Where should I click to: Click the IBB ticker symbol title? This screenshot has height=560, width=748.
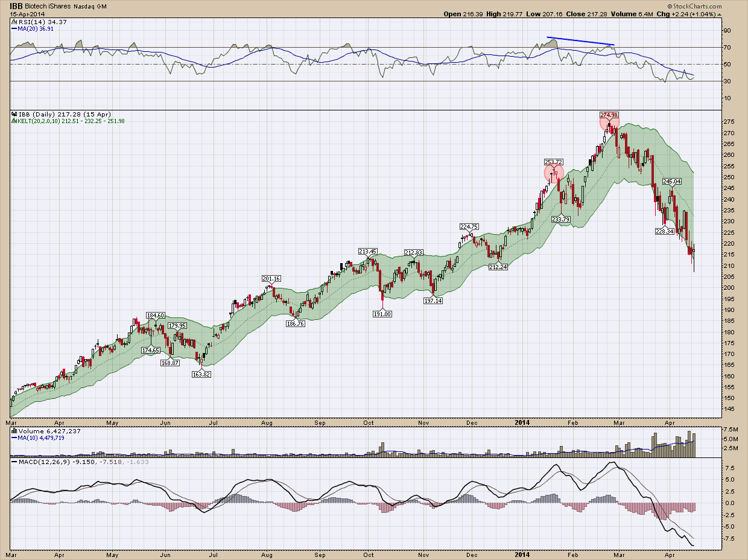pos(17,5)
